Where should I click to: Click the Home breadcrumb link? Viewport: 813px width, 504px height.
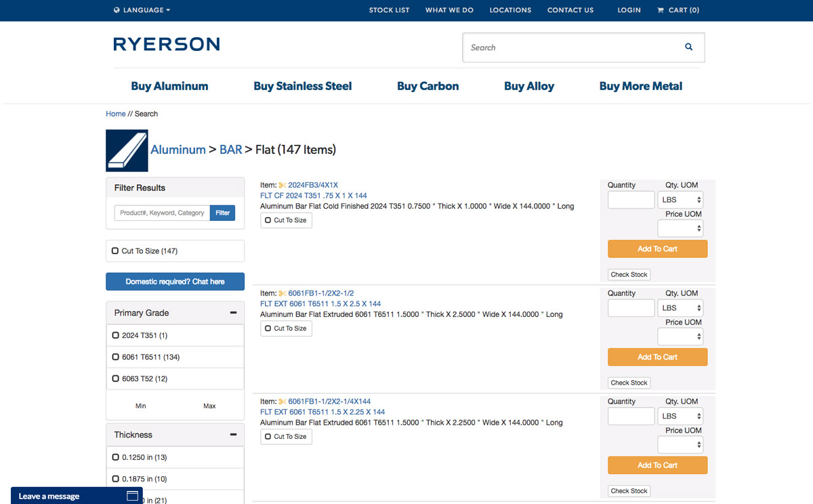click(x=116, y=114)
